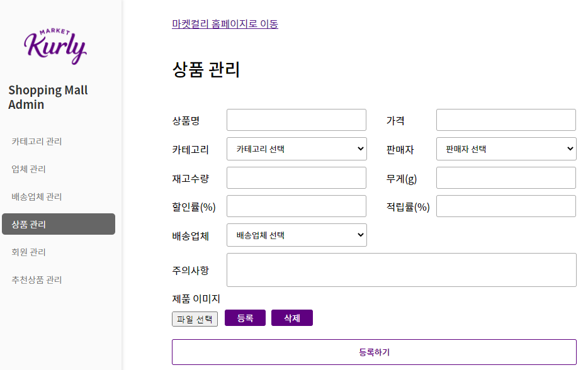Submit form with 등록하기 button
The image size is (588, 370).
[x=374, y=352]
